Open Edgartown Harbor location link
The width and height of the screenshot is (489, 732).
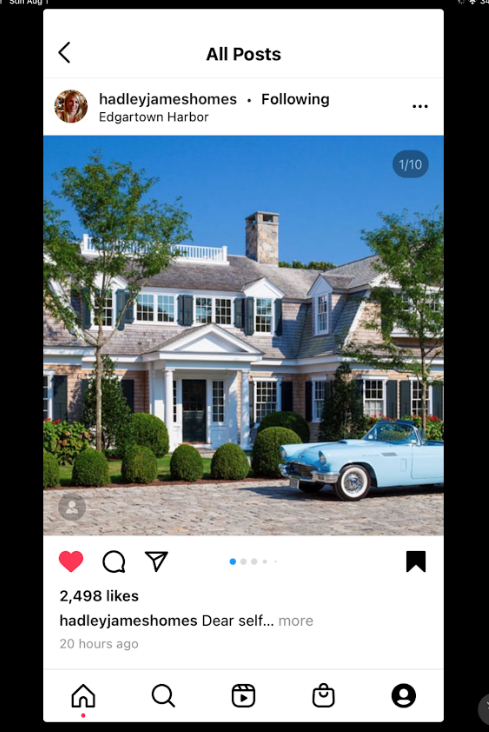(x=154, y=117)
